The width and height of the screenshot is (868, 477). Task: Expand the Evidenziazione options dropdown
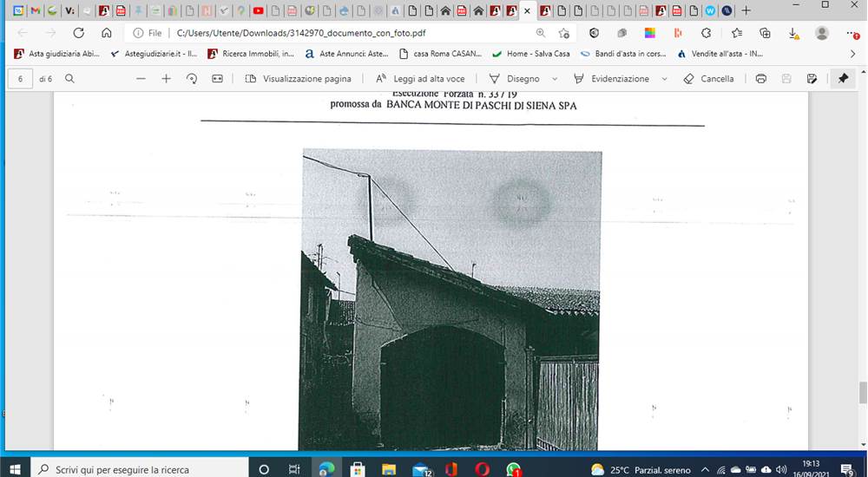pos(664,79)
